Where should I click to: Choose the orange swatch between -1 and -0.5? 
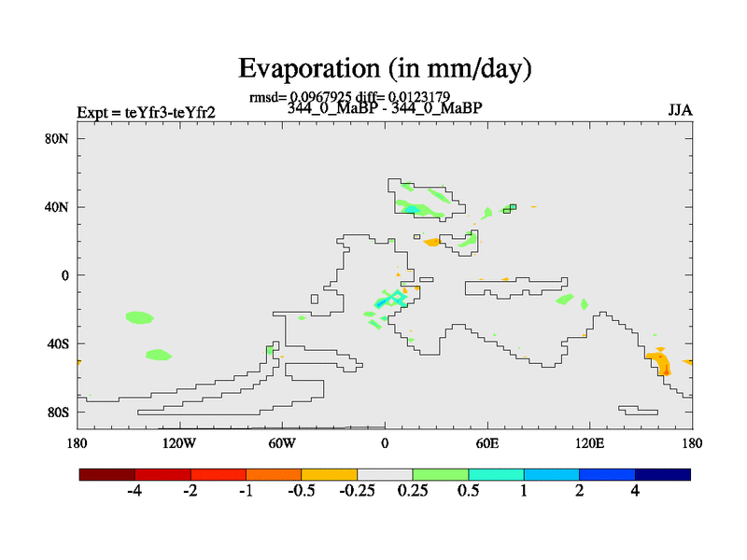[274, 474]
